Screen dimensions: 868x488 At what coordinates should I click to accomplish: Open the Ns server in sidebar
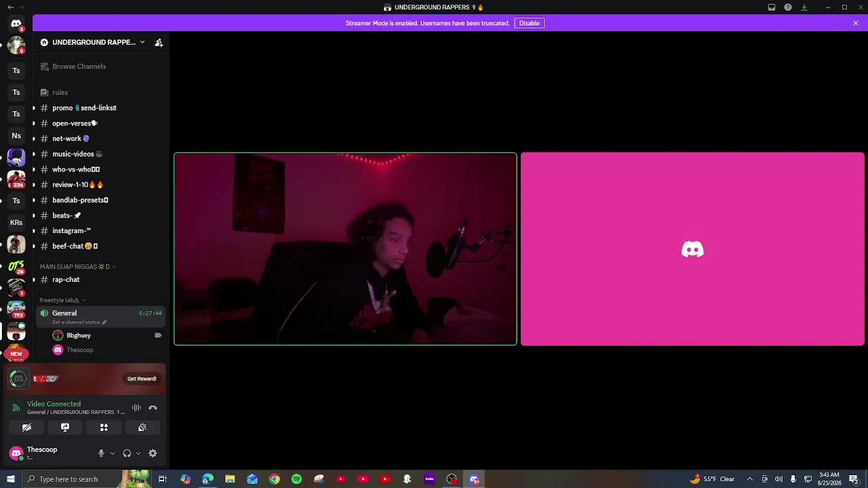click(x=16, y=136)
